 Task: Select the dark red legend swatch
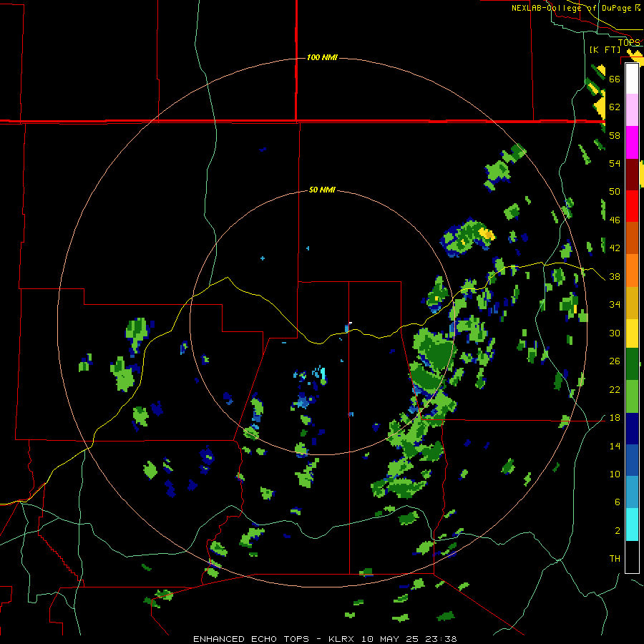(x=632, y=175)
